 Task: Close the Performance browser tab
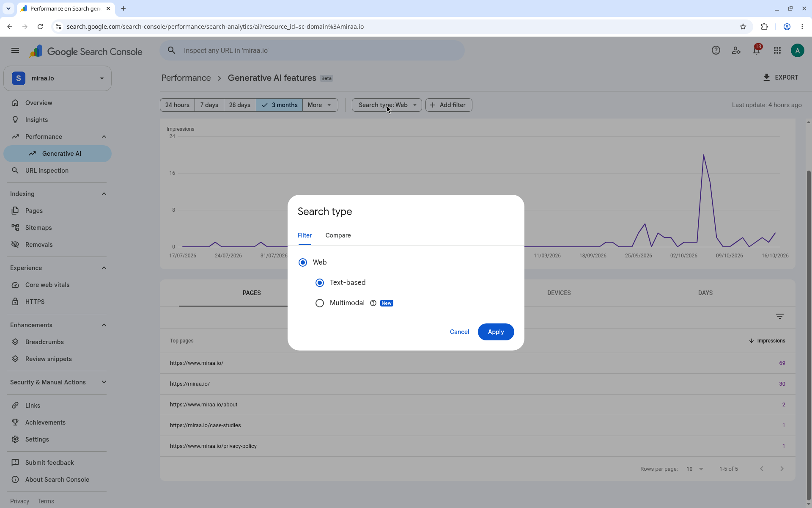point(108,8)
